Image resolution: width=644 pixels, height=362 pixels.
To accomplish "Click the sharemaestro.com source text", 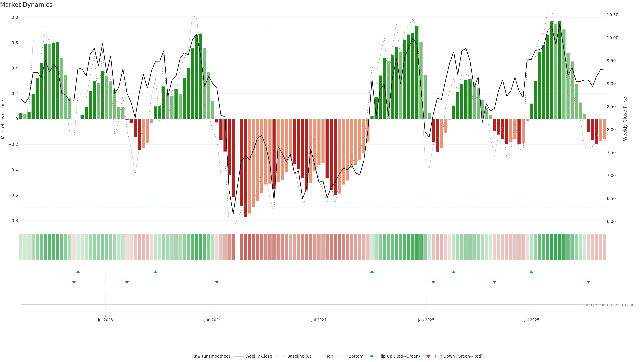I will (609, 305).
